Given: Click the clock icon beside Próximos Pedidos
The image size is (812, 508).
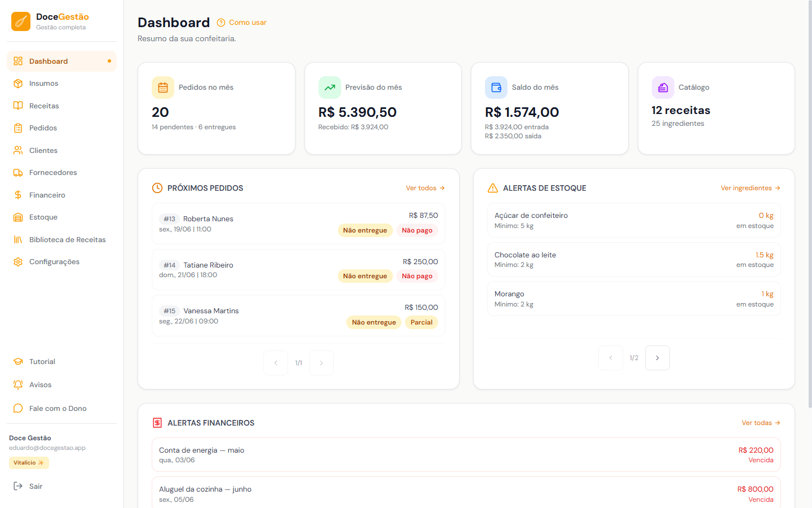Looking at the screenshot, I should pos(157,188).
